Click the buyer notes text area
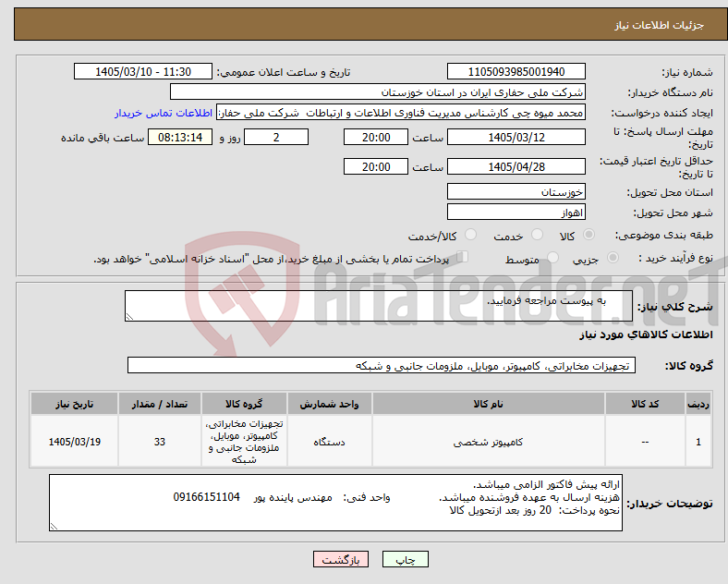The image size is (728, 584). point(335,503)
